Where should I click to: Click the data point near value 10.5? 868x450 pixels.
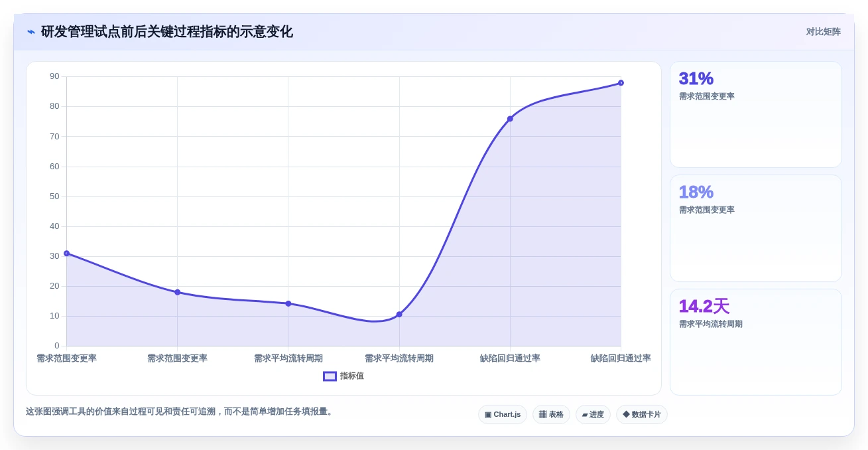(x=399, y=315)
